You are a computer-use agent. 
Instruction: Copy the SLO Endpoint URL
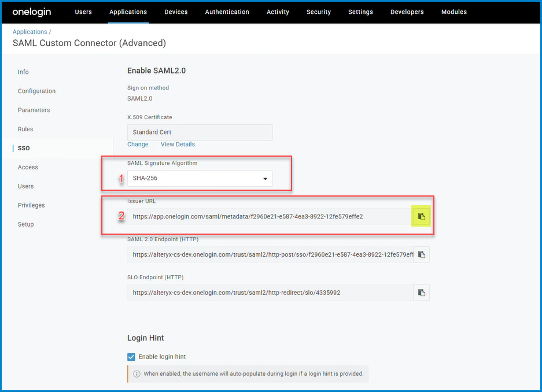421,293
